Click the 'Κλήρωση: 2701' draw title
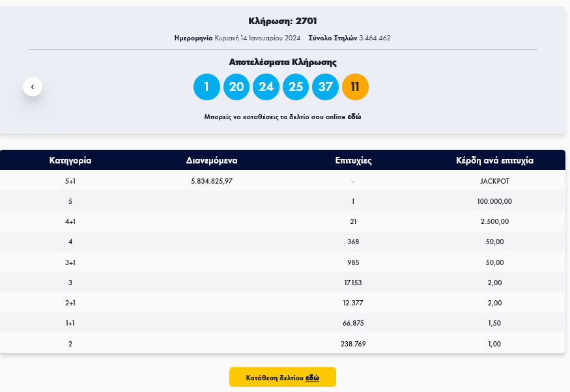 [283, 21]
